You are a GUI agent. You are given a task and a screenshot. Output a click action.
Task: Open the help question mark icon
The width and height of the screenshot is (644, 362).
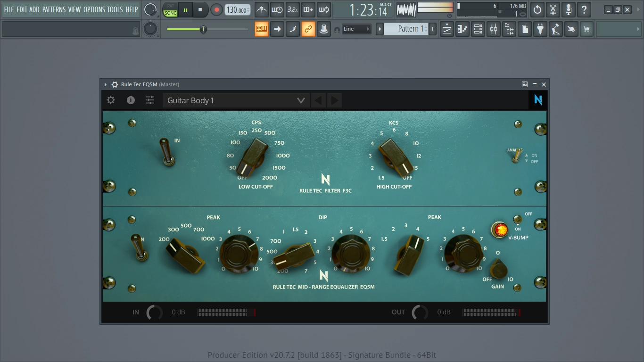[584, 9]
